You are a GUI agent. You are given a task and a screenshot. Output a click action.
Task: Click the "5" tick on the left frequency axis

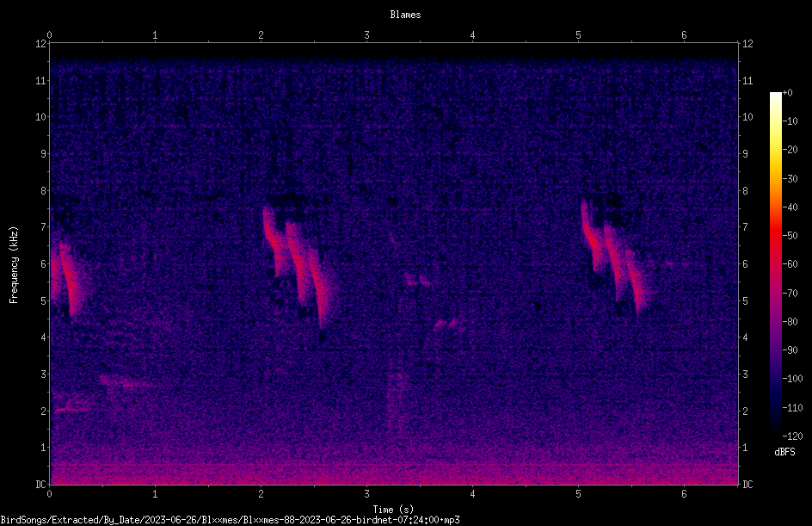[44, 300]
